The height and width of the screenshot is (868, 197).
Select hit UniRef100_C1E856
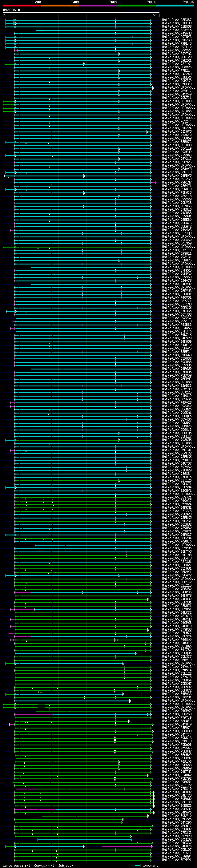pyautogui.click(x=177, y=26)
